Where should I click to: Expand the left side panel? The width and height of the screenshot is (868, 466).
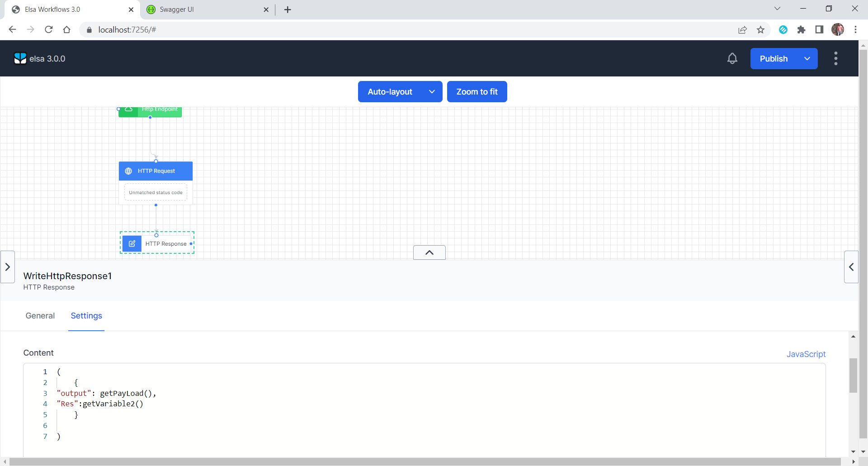click(x=8, y=267)
